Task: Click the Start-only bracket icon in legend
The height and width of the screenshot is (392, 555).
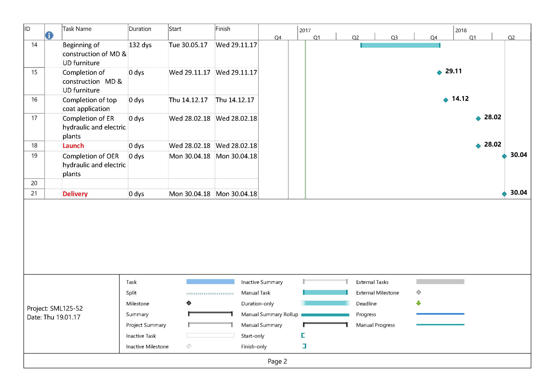Action: pyautogui.click(x=303, y=335)
